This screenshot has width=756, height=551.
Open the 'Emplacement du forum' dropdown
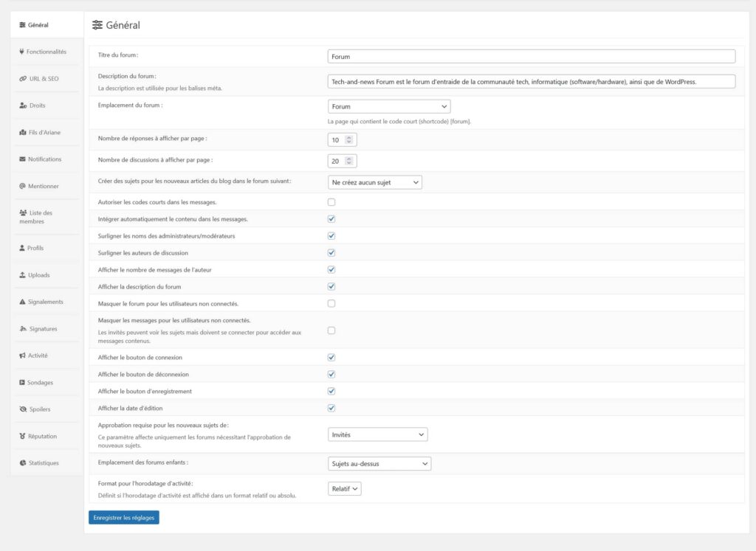coord(389,105)
